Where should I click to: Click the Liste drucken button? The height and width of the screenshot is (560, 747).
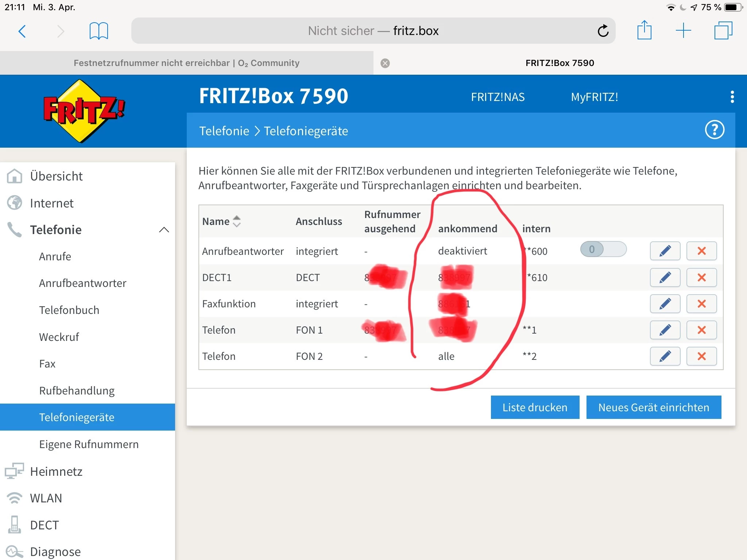click(535, 407)
